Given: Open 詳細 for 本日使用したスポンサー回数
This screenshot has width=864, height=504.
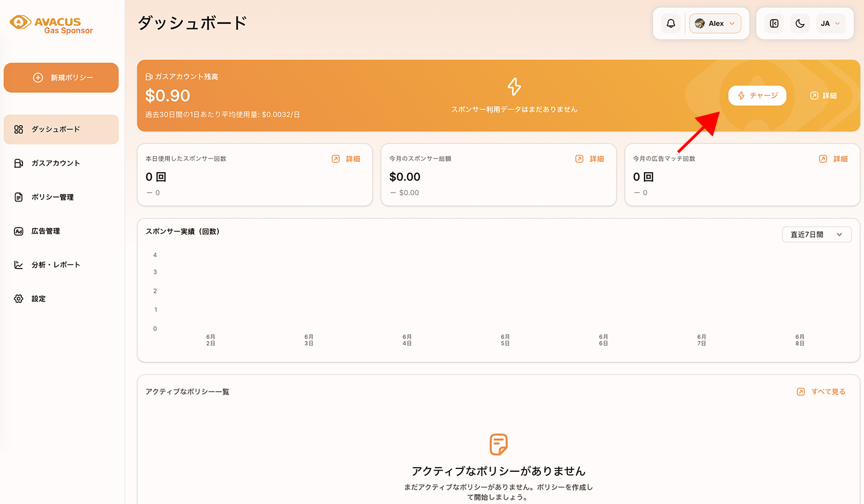Looking at the screenshot, I should [x=346, y=159].
